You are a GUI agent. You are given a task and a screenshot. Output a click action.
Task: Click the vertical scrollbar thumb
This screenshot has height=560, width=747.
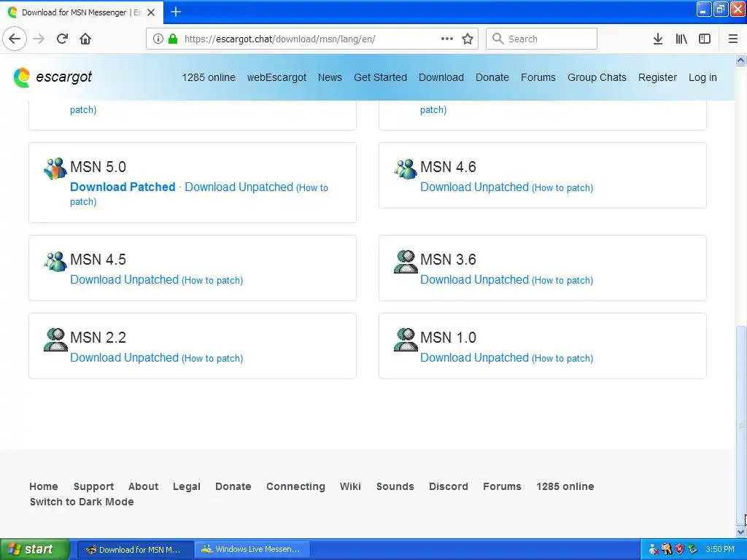tap(740, 425)
